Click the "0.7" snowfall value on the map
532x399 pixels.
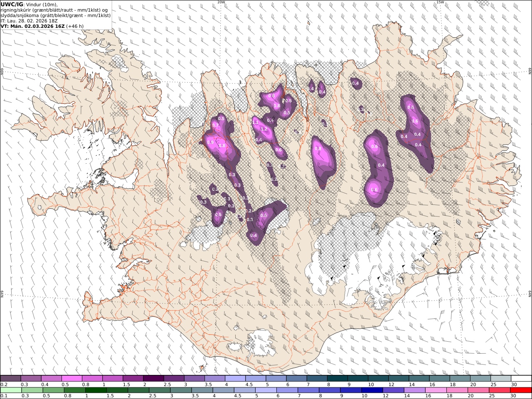coord(215,125)
